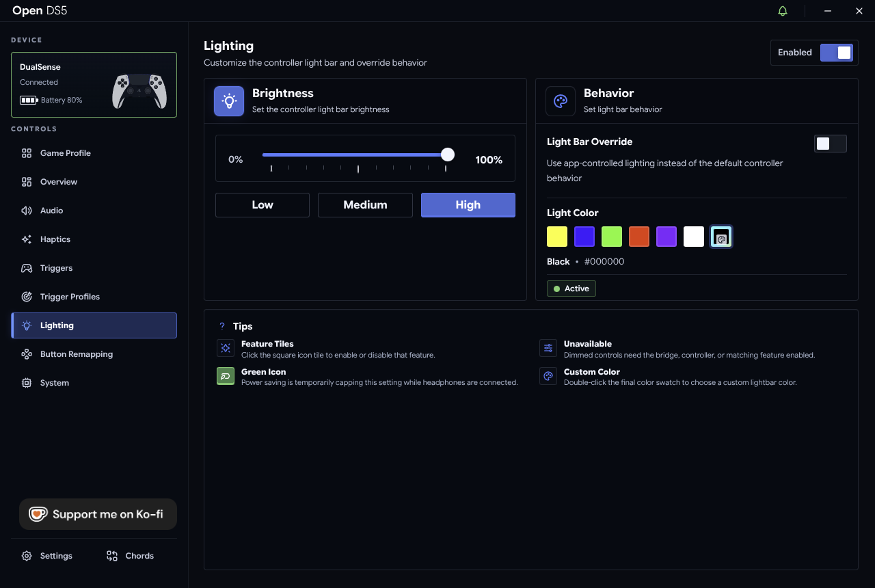
Task: Open the Game Profile page
Action: point(94,153)
